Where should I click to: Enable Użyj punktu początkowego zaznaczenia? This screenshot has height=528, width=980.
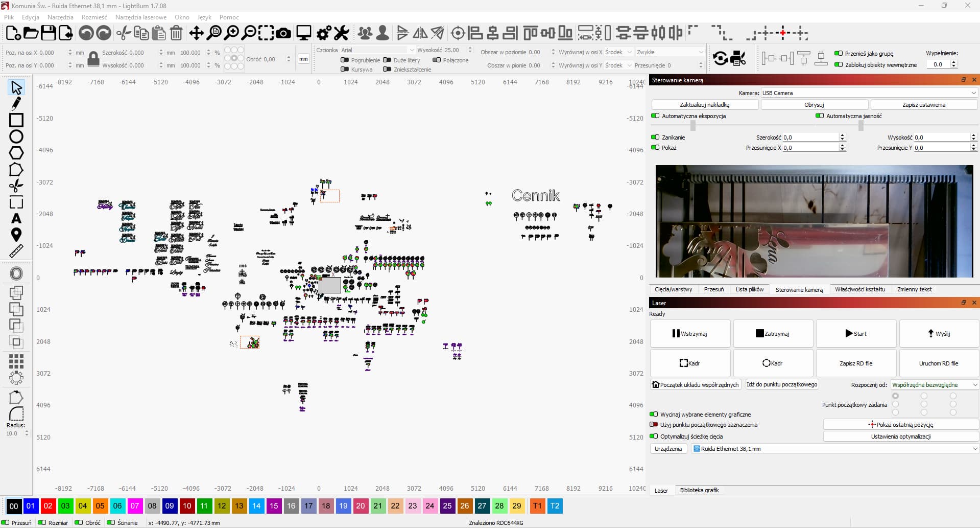[x=654, y=425]
